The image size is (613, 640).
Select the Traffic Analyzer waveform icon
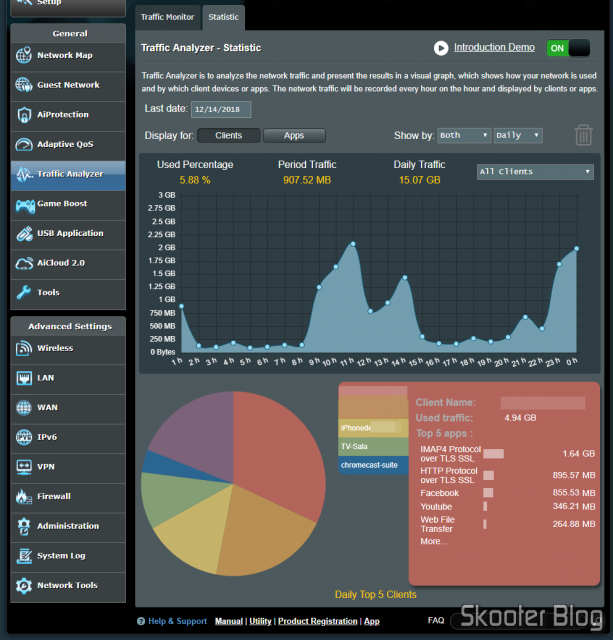(24, 174)
